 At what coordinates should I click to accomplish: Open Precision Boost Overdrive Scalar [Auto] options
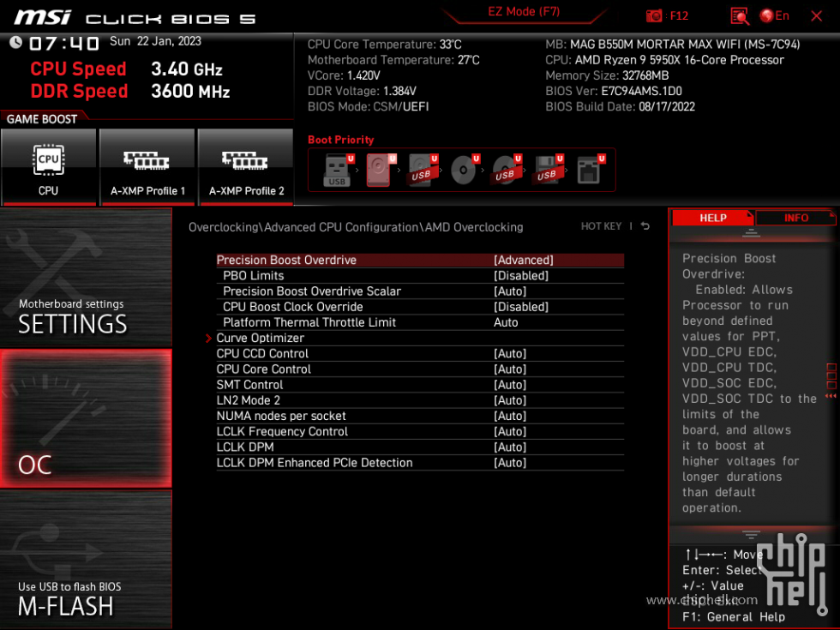coord(510,291)
